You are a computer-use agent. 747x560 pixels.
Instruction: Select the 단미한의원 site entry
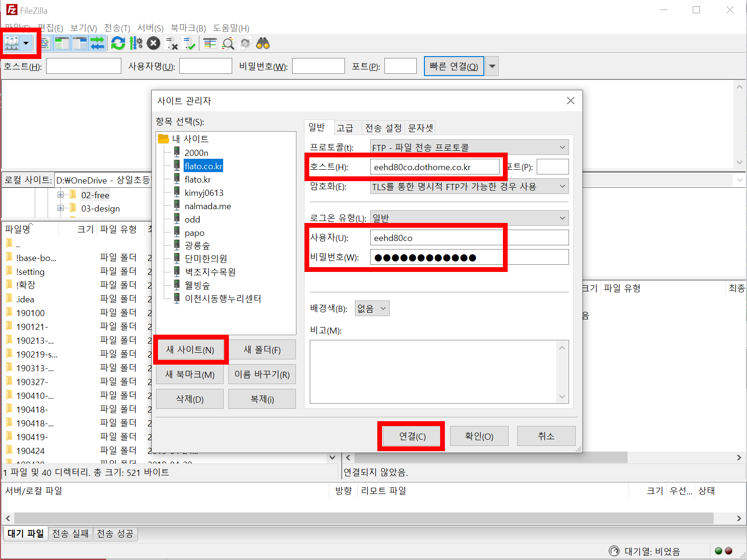pyautogui.click(x=206, y=259)
